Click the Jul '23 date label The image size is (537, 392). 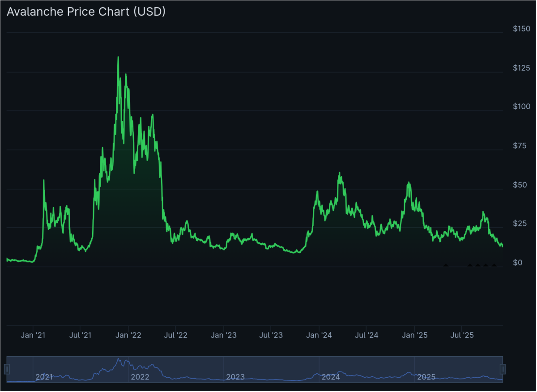(271, 335)
